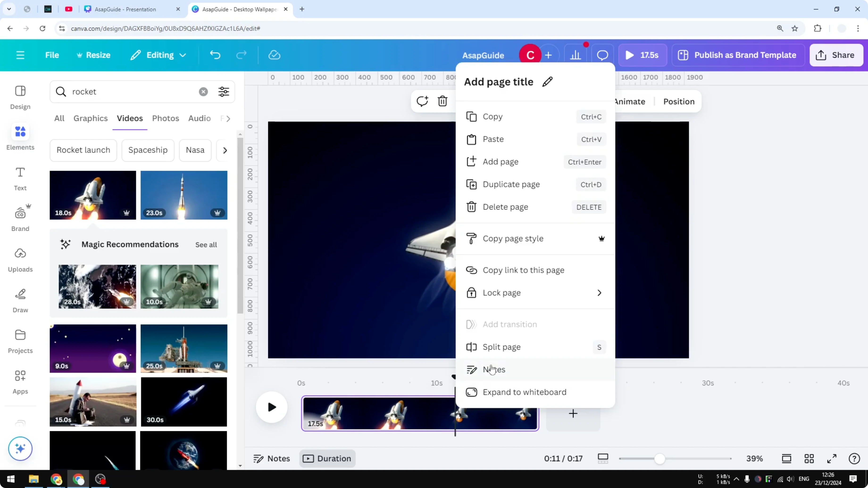
Task: Clear the rocket search query
Action: [x=203, y=92]
